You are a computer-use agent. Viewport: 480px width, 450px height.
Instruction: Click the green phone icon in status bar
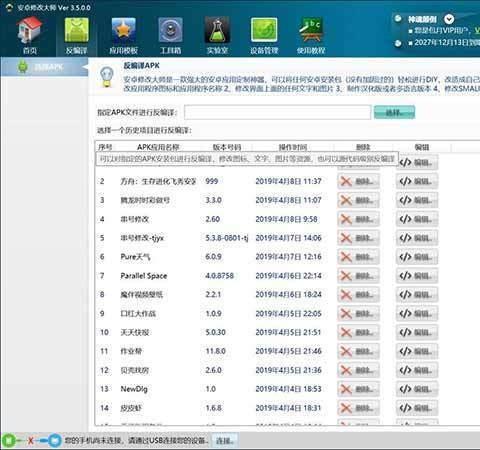tap(9, 441)
